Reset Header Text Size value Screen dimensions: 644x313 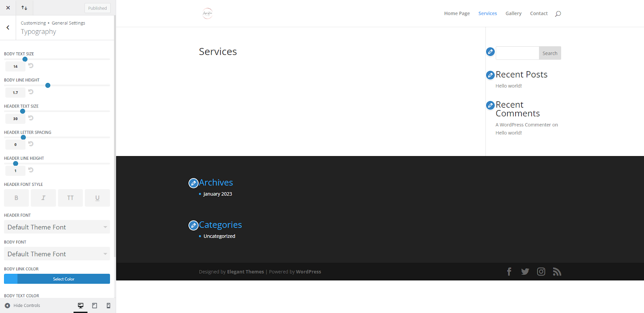(31, 118)
